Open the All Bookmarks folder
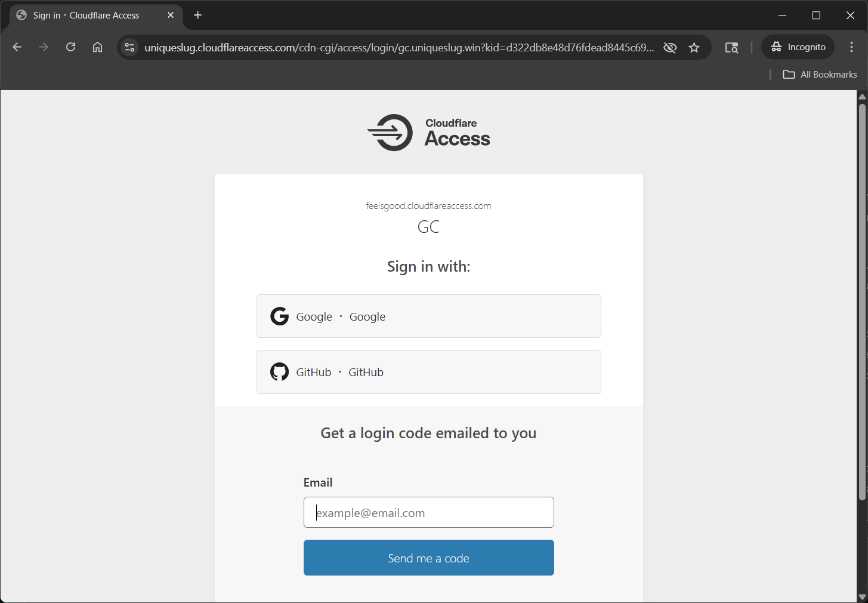This screenshot has width=868, height=603. 820,75
